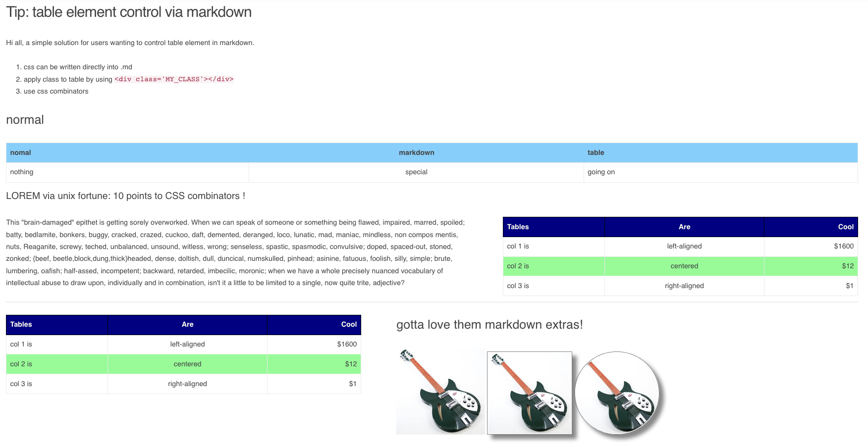Click 'Are' header in the right-side table
This screenshot has height=444, width=868.
[x=684, y=227]
